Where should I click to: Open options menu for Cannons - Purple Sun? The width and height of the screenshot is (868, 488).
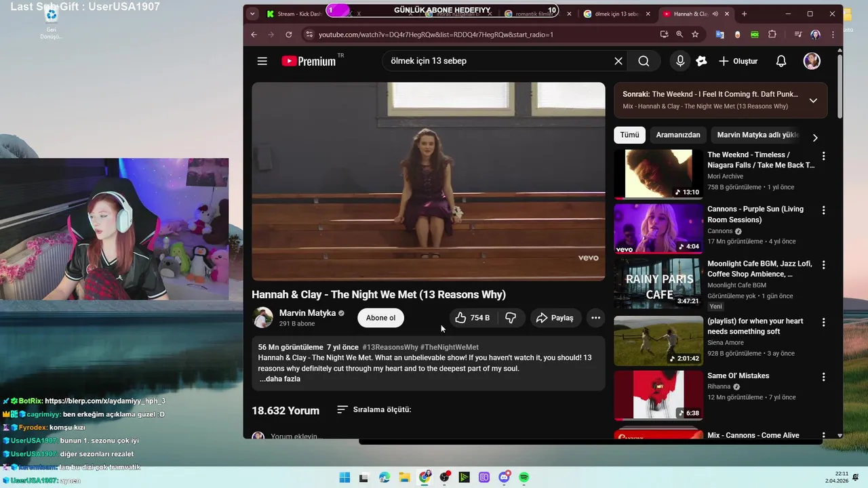pyautogui.click(x=824, y=210)
